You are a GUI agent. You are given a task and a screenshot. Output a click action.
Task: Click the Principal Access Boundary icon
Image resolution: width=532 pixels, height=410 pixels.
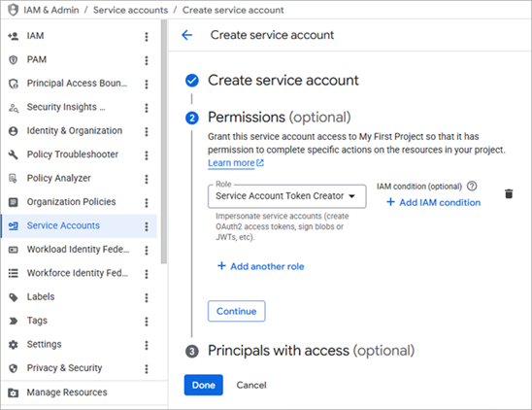coord(14,84)
